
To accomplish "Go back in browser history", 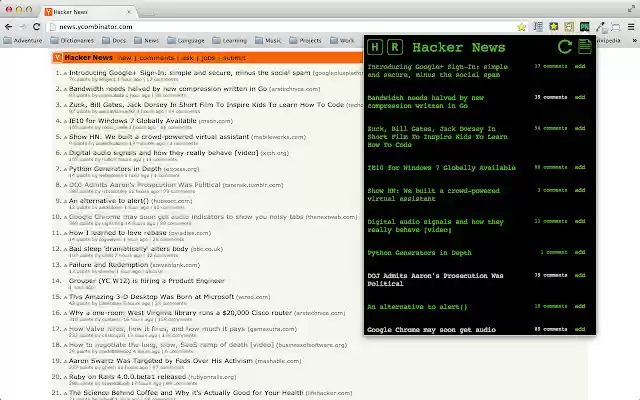I will pyautogui.click(x=9, y=27).
